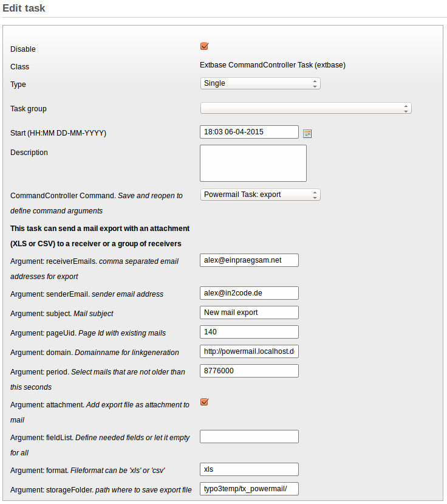Click the pageUid field showing 140
The width and height of the screenshot is (447, 504).
point(249,332)
